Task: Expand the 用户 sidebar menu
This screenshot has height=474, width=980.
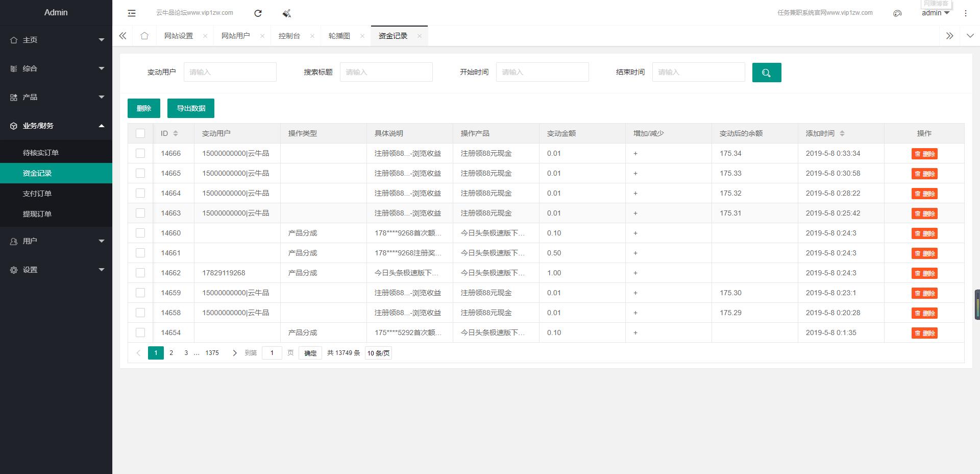Action: tap(56, 241)
